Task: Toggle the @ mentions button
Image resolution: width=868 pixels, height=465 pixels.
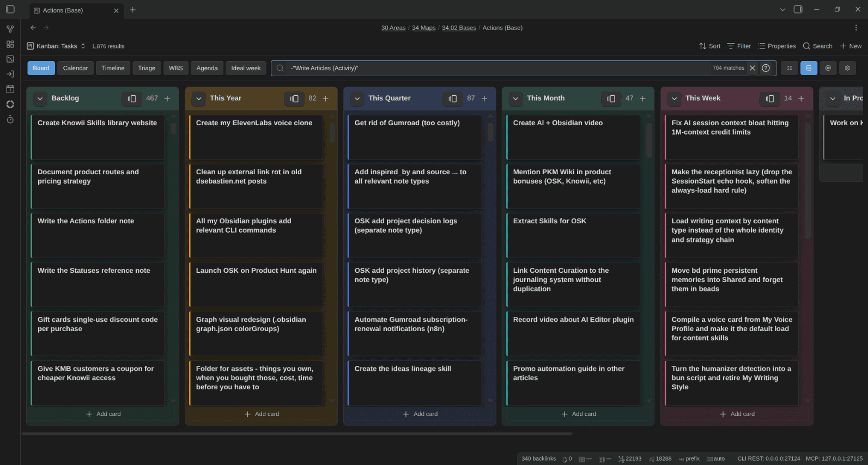Action: coord(828,68)
